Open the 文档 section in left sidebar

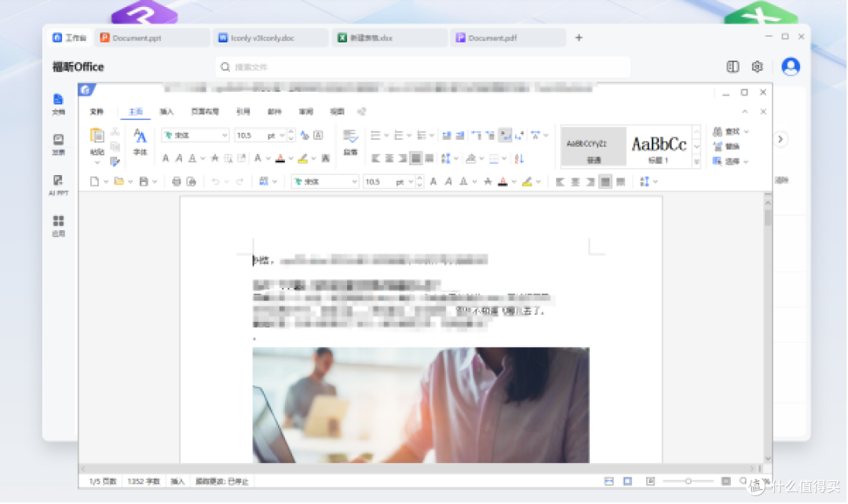(x=58, y=104)
